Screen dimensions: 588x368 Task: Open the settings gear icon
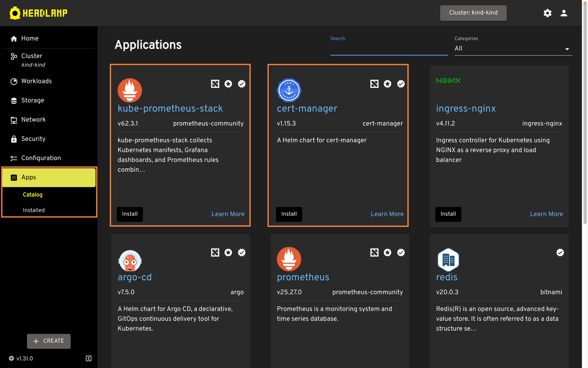coord(547,13)
